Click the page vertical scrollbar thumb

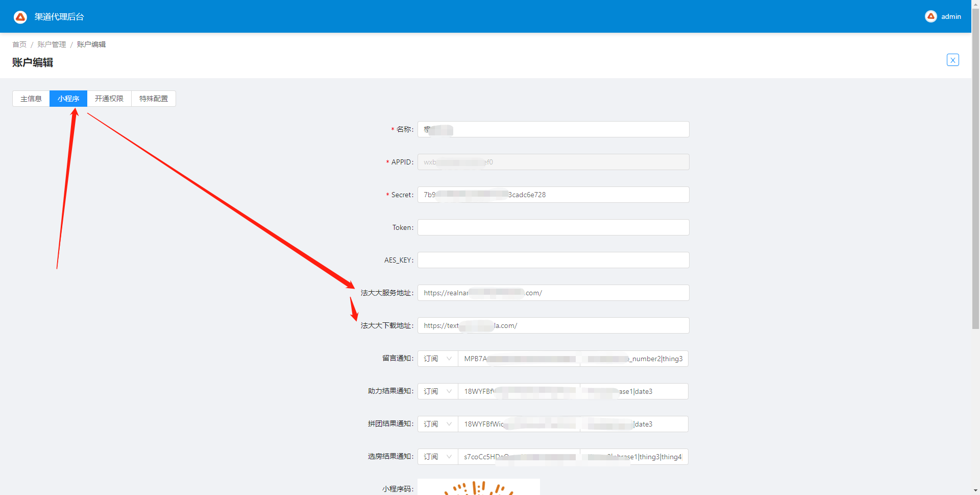975,169
